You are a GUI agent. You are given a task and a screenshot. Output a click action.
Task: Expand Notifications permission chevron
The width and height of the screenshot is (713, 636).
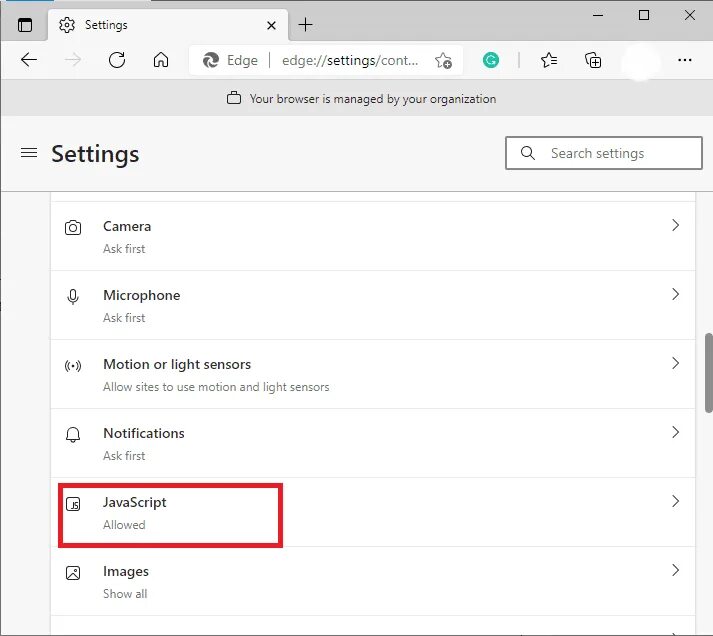coord(675,433)
